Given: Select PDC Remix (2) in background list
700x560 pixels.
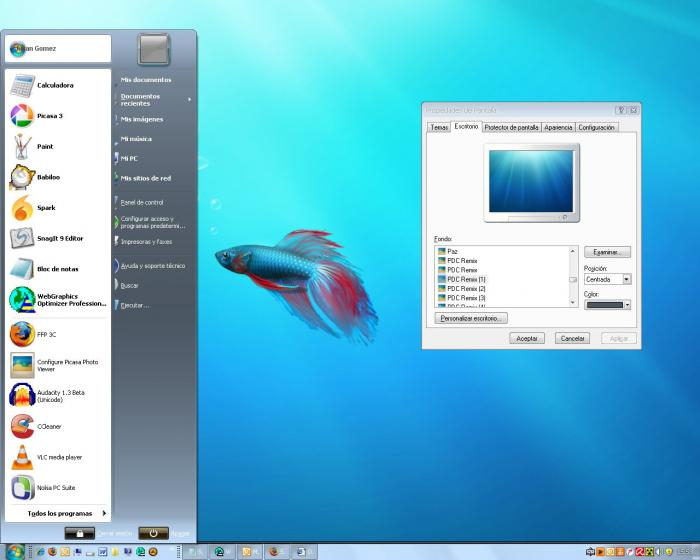Looking at the screenshot, I should 466,288.
